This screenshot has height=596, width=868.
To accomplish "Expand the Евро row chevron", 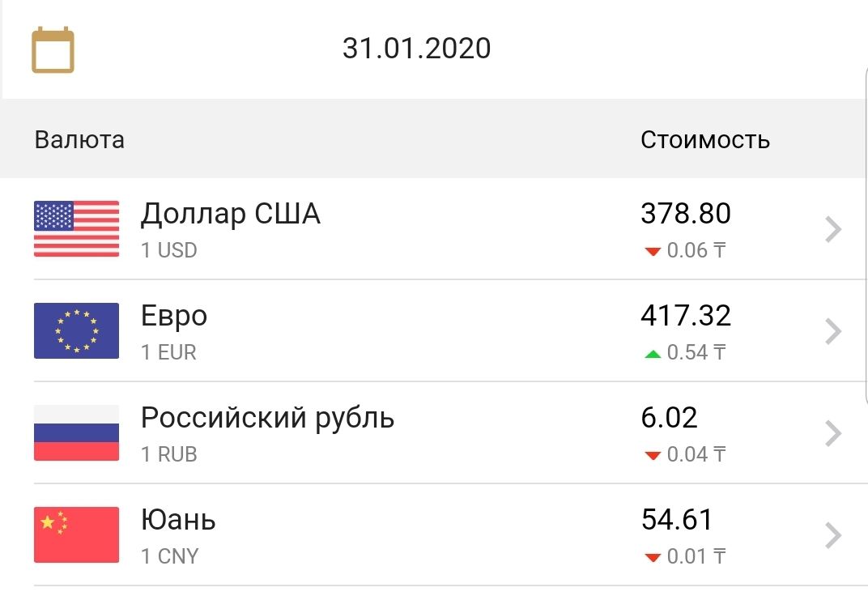I will coord(833,331).
